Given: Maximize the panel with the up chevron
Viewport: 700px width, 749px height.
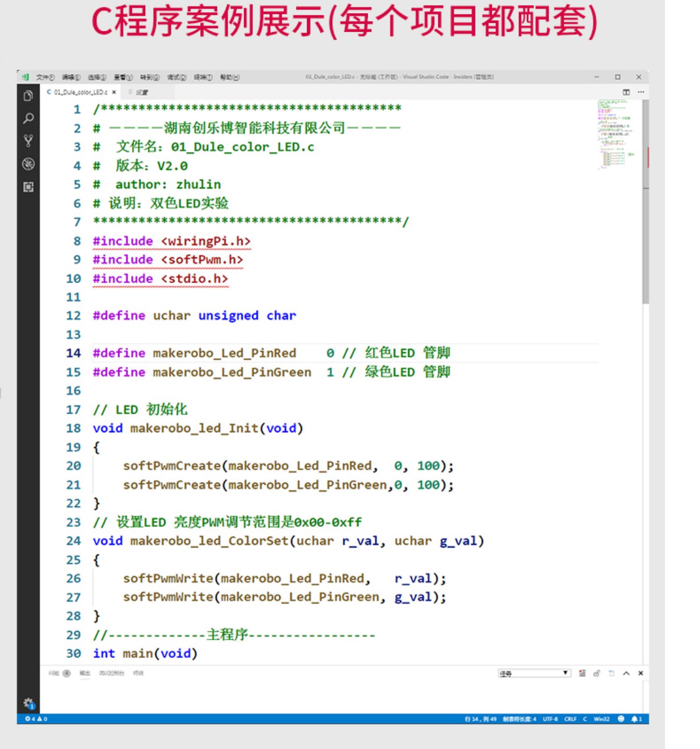Looking at the screenshot, I should 626,673.
